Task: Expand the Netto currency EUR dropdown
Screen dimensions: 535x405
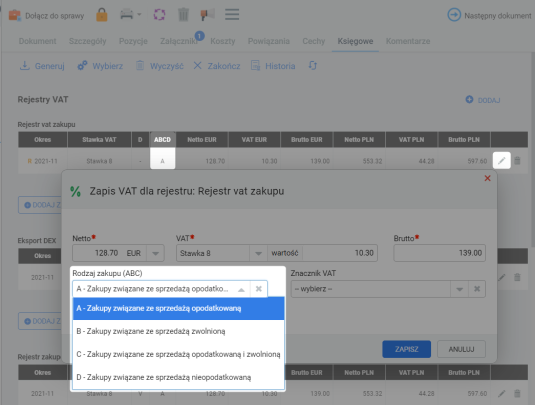Action: [x=156, y=253]
